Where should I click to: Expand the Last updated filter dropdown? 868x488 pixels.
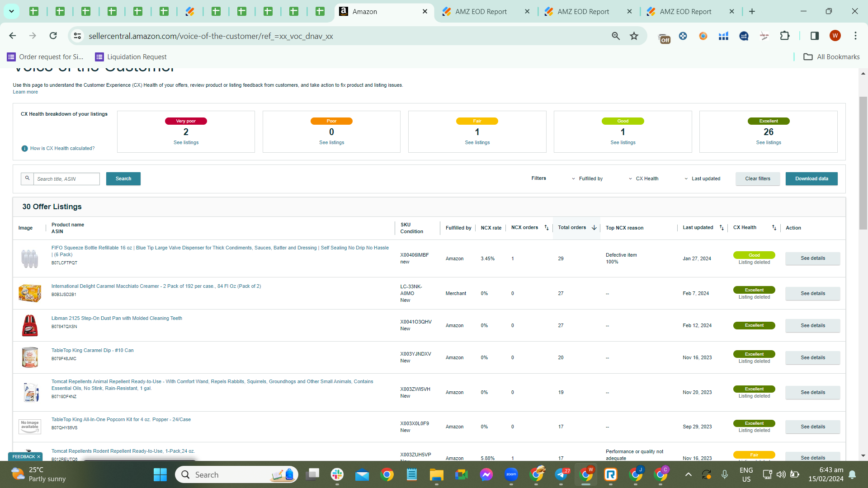point(703,179)
